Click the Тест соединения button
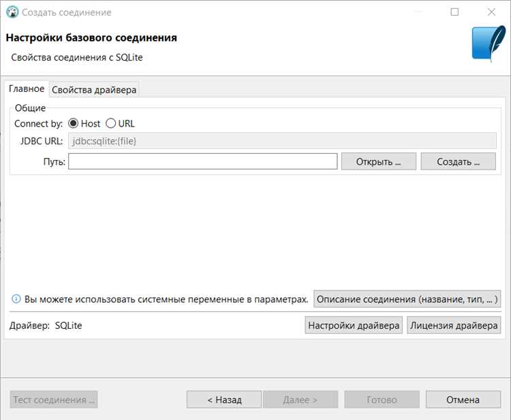This screenshot has width=511, height=420. coord(54,400)
